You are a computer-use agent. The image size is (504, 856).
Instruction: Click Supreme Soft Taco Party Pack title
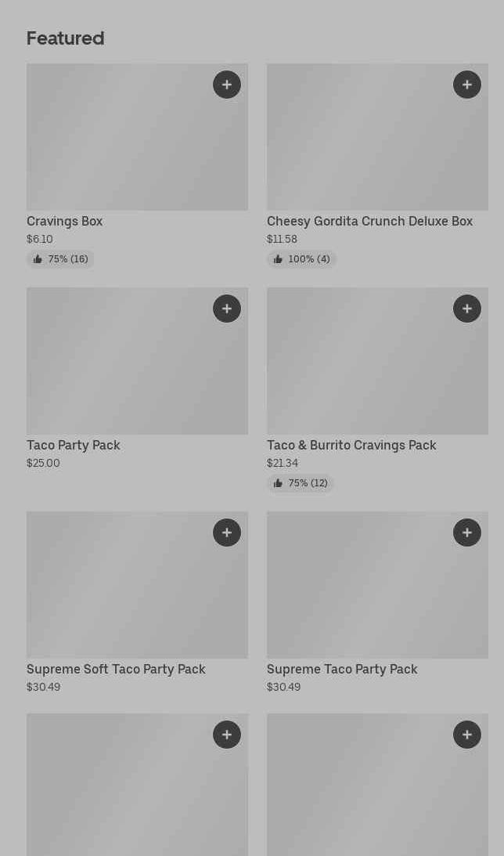click(x=116, y=670)
